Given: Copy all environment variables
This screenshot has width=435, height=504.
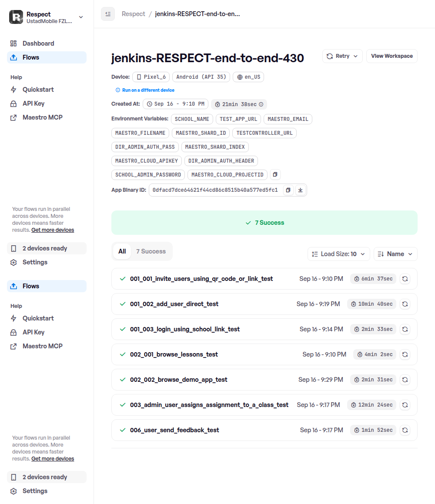Looking at the screenshot, I should 275,174.
